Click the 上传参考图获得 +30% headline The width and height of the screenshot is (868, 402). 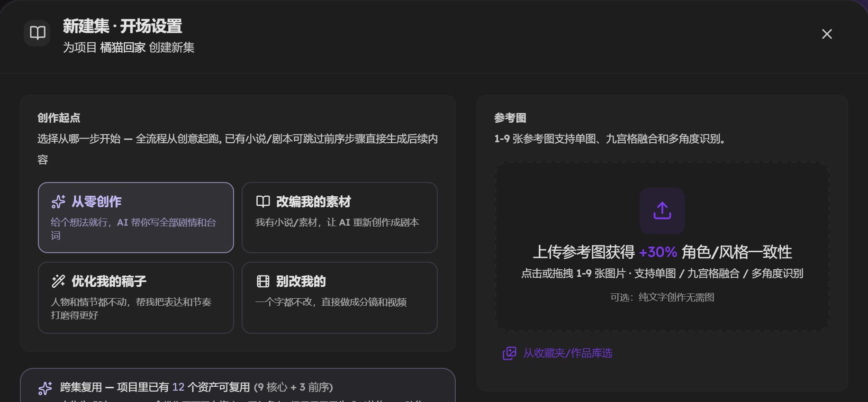pos(662,252)
